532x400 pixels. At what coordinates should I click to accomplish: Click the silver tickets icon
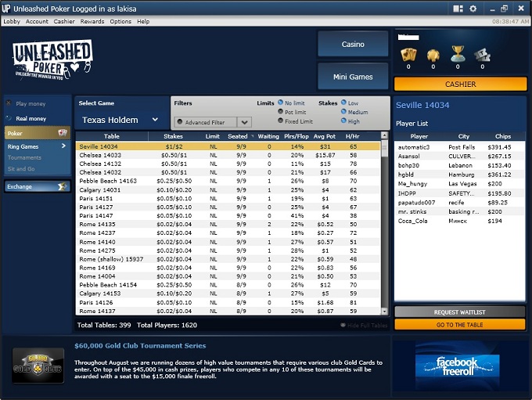tap(482, 55)
